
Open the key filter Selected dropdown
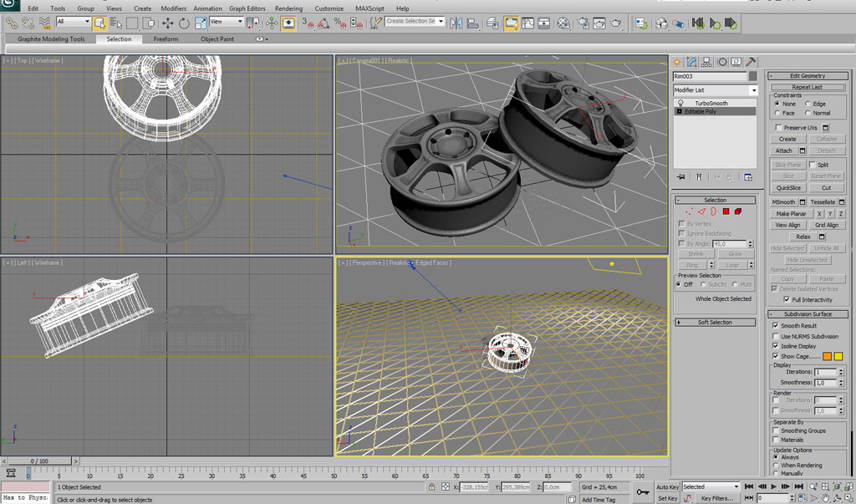(711, 486)
